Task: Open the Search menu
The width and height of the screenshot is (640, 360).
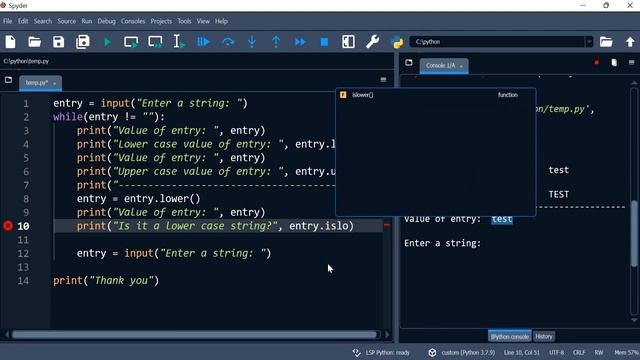Action: click(43, 21)
